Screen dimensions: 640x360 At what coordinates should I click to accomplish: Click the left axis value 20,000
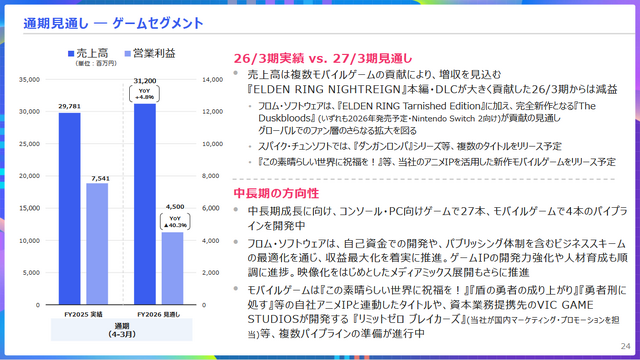(x=29, y=176)
